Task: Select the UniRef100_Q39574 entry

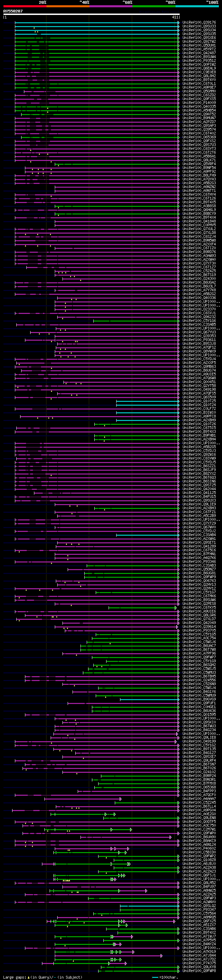Action: tap(199, 130)
